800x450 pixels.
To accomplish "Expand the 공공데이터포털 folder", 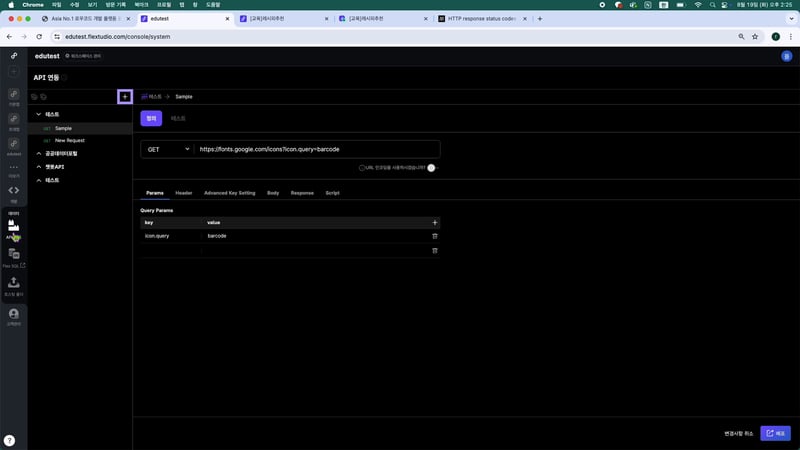I will pyautogui.click(x=38, y=154).
